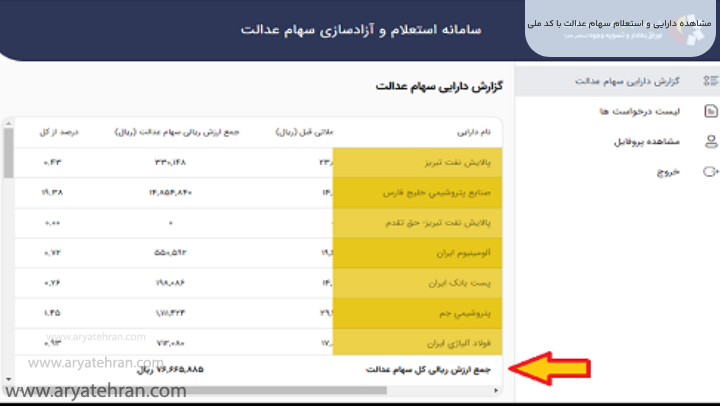Click the user profile icon in sidebar
Screen dimensions: 720x406
(711, 141)
